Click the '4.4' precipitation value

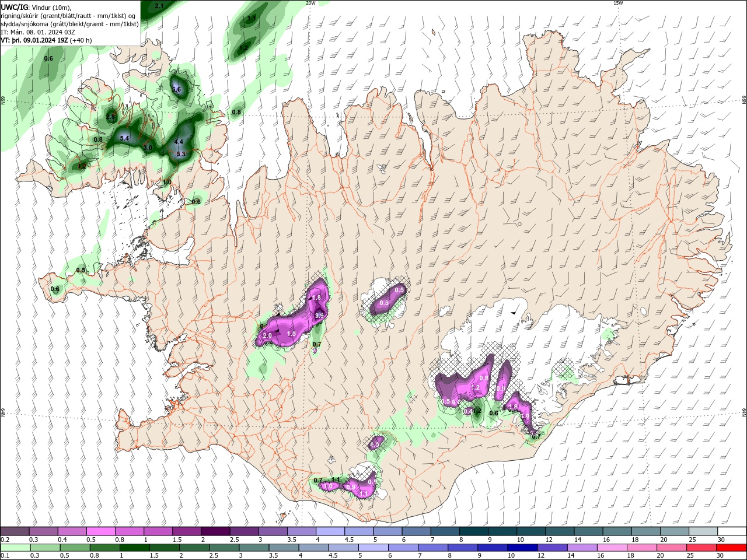(179, 142)
